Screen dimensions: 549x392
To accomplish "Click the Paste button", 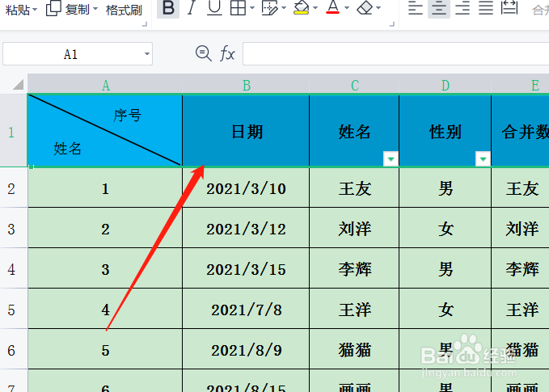I will (18, 10).
